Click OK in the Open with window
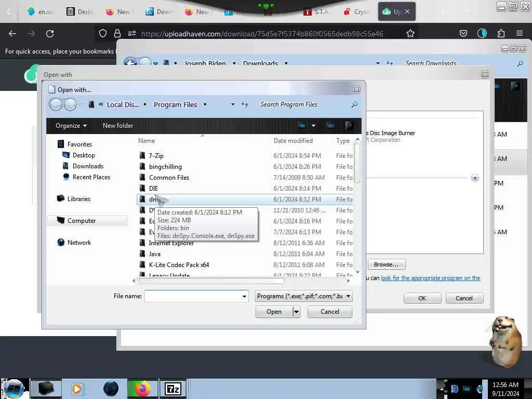The width and height of the screenshot is (532, 399). point(422,298)
